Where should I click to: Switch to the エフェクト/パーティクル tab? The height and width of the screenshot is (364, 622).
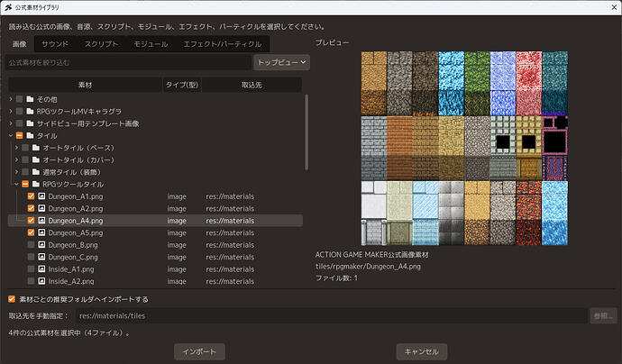(222, 44)
